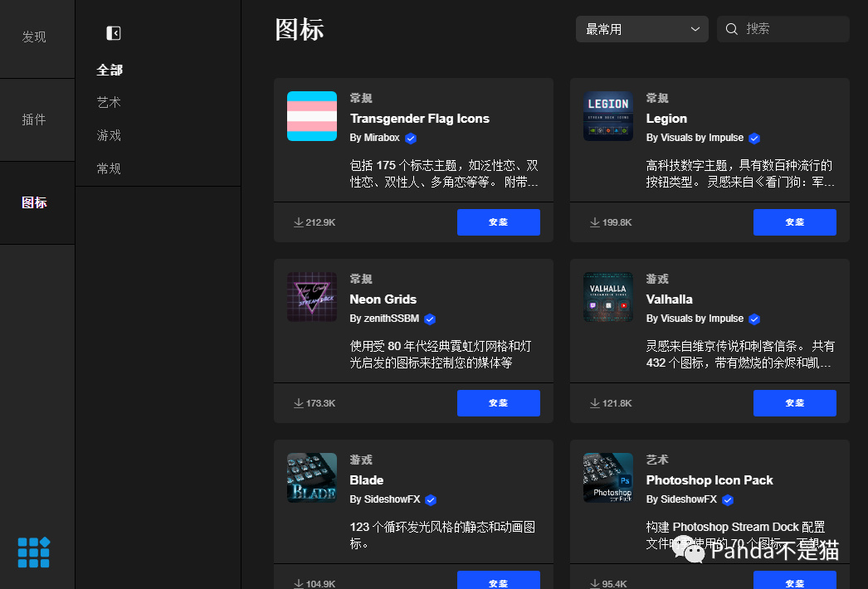
Task: Click By SideshowFX under Photoshop Icon Pack
Action: (681, 499)
